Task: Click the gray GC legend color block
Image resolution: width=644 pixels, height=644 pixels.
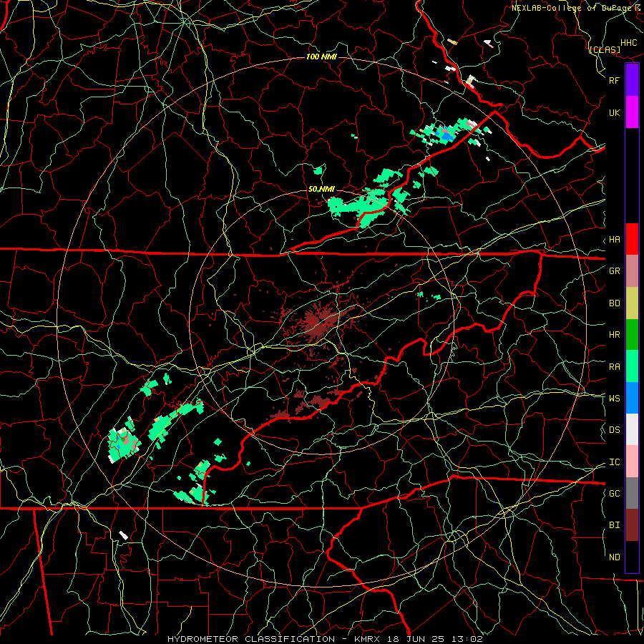Action: pyautogui.click(x=632, y=493)
